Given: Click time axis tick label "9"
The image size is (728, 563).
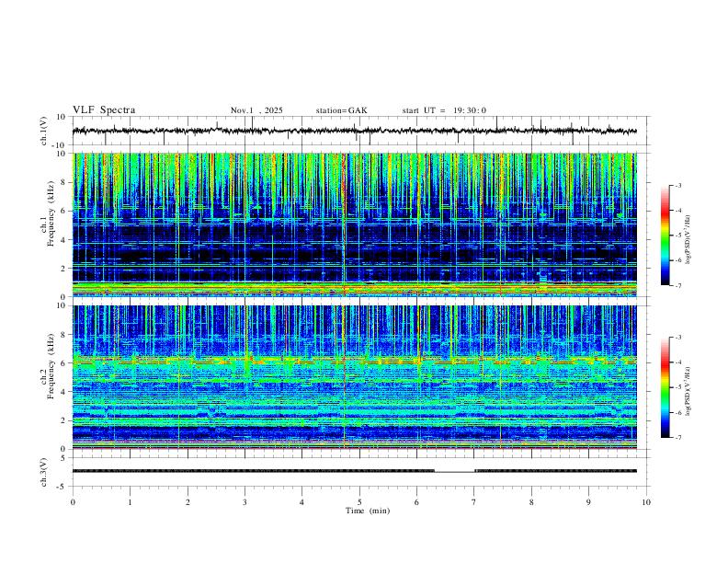Looking at the screenshot, I should pos(588,502).
